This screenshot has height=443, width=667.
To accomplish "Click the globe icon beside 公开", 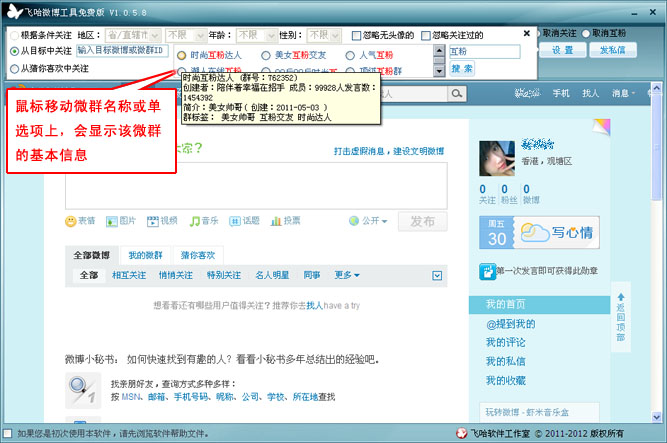I will [x=354, y=221].
